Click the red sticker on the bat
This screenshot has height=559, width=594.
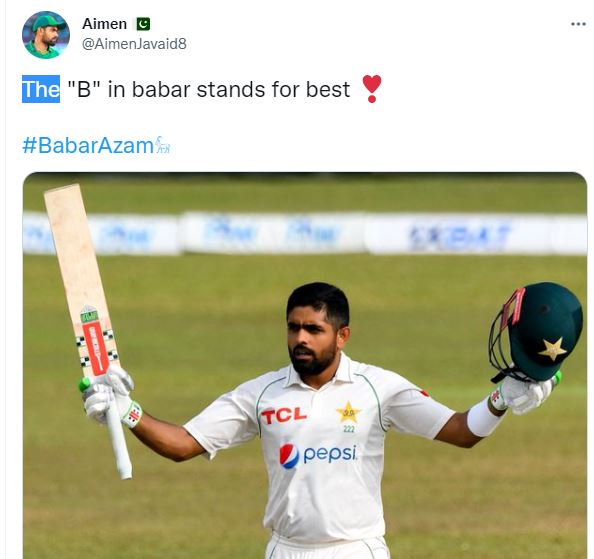pos(96,349)
